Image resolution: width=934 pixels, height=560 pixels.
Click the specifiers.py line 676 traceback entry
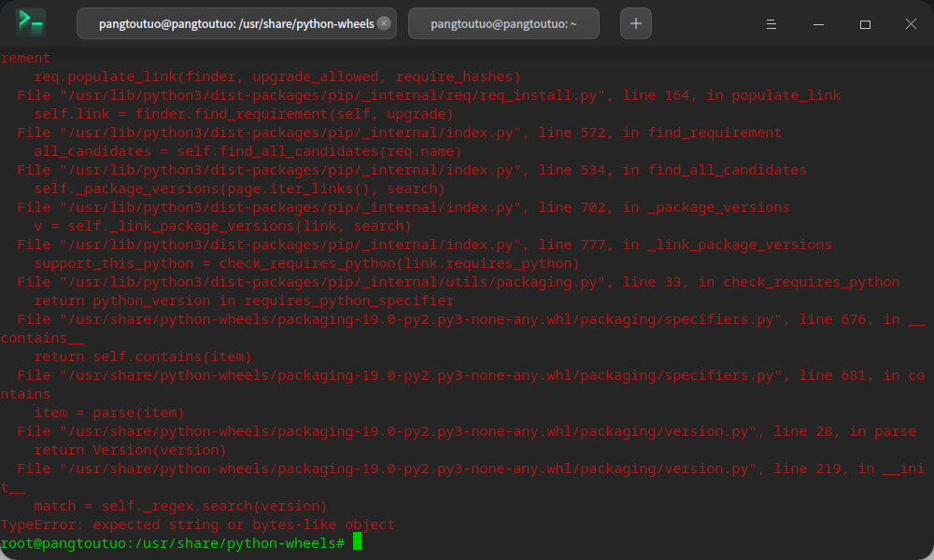pos(462,329)
